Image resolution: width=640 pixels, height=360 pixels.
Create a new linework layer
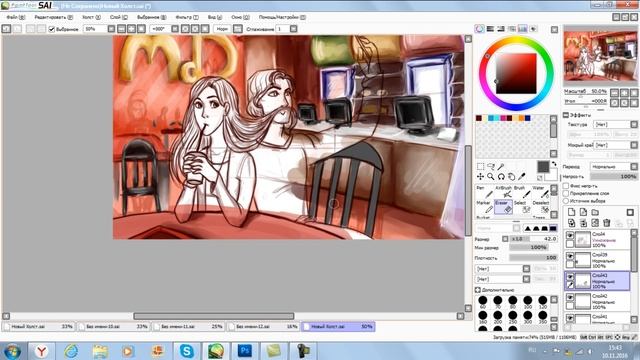click(x=583, y=212)
